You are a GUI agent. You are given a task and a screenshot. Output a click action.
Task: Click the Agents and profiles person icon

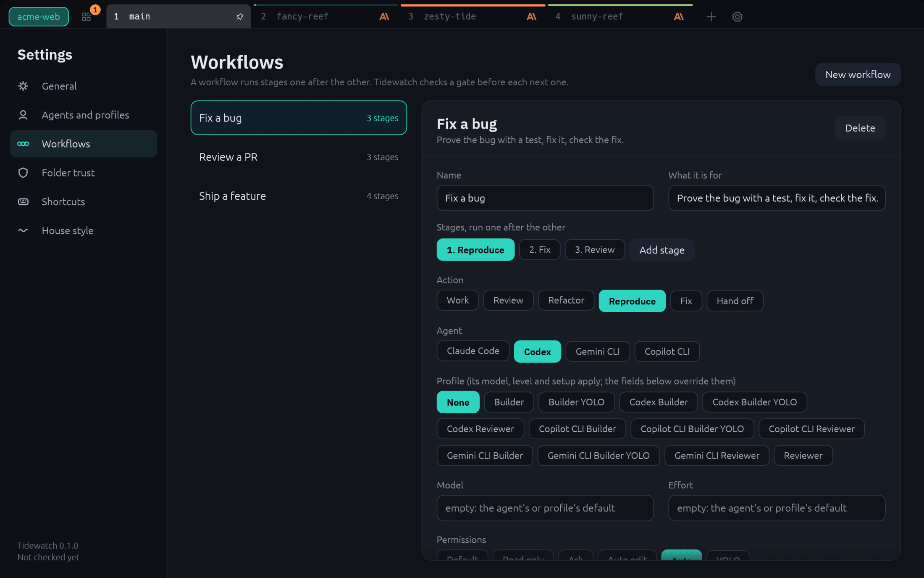click(23, 115)
